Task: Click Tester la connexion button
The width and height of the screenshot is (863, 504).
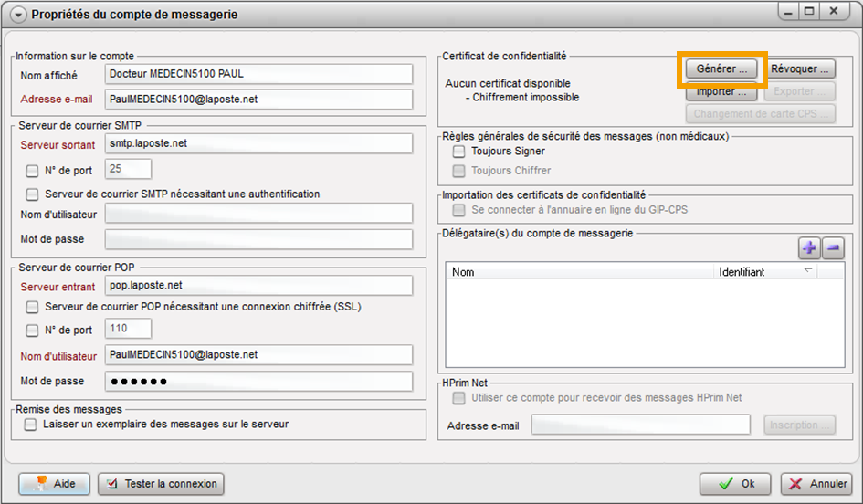Action: [161, 484]
